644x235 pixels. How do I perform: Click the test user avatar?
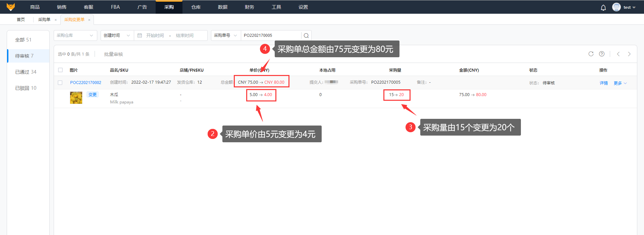coord(616,7)
